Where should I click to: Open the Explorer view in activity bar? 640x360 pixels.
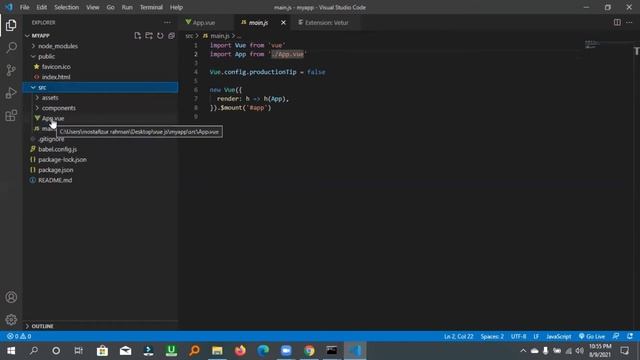(x=11, y=25)
